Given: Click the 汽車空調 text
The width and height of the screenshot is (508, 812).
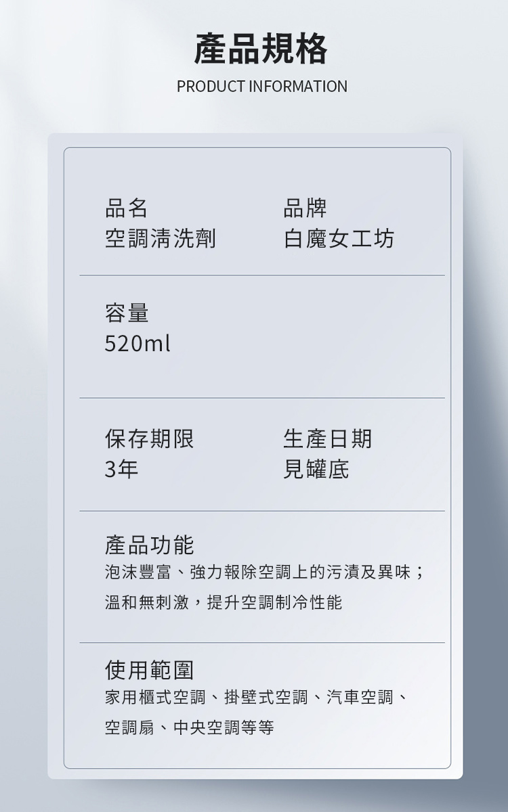Looking at the screenshot, I should (x=360, y=697).
